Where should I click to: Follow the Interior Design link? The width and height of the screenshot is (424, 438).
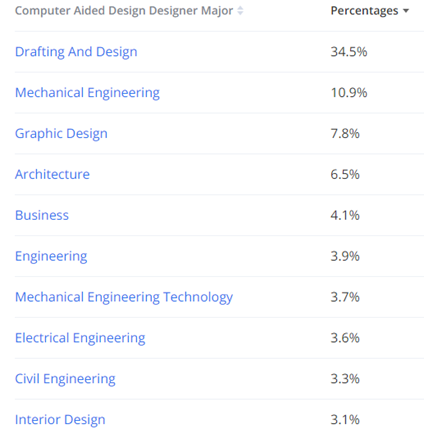pyautogui.click(x=60, y=420)
